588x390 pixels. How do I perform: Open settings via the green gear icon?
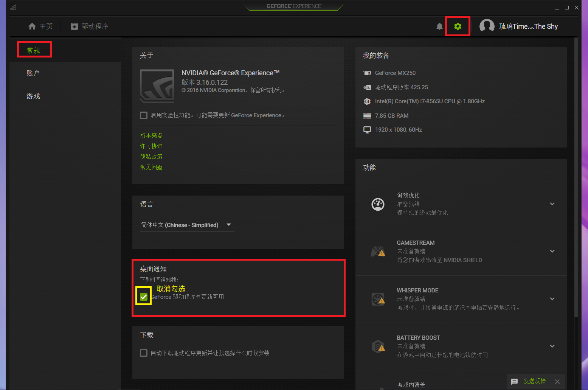tap(458, 26)
